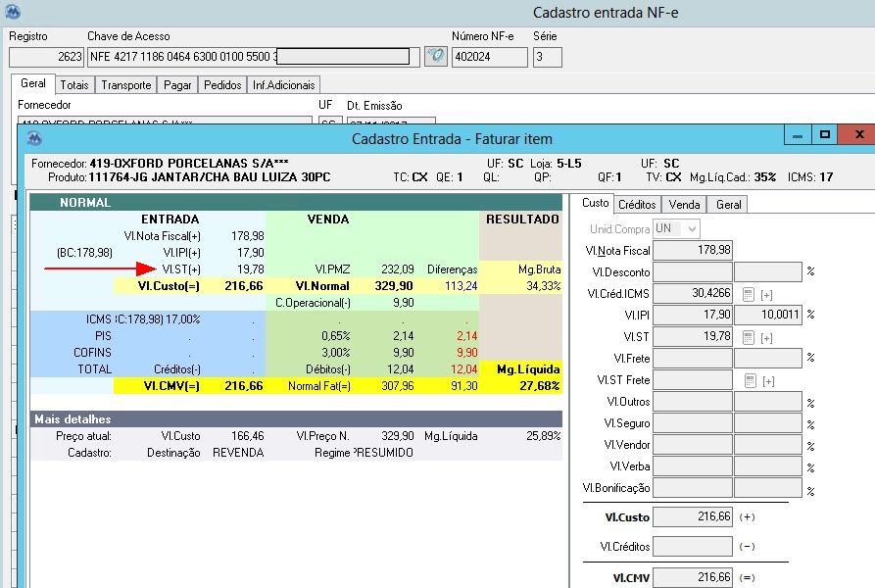Image resolution: width=875 pixels, height=588 pixels.
Task: Open the Geral tab beside Venda
Action: coord(728,205)
